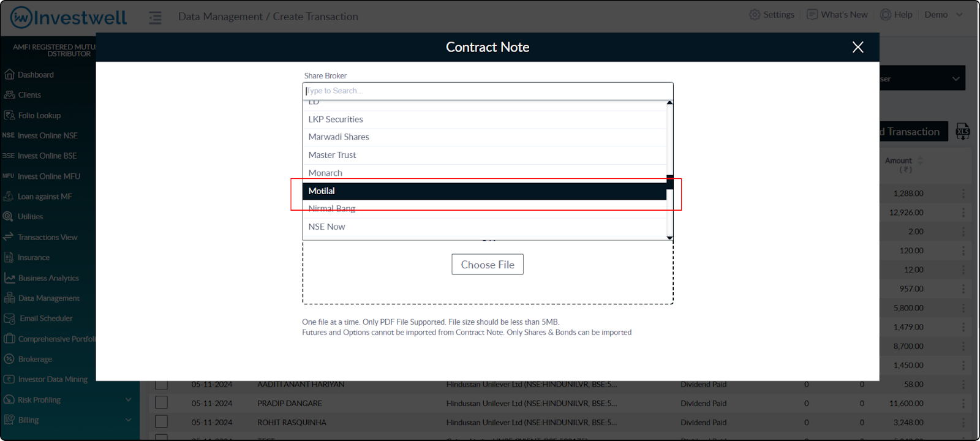
Task: Click the Share Broker search field
Action: click(488, 91)
